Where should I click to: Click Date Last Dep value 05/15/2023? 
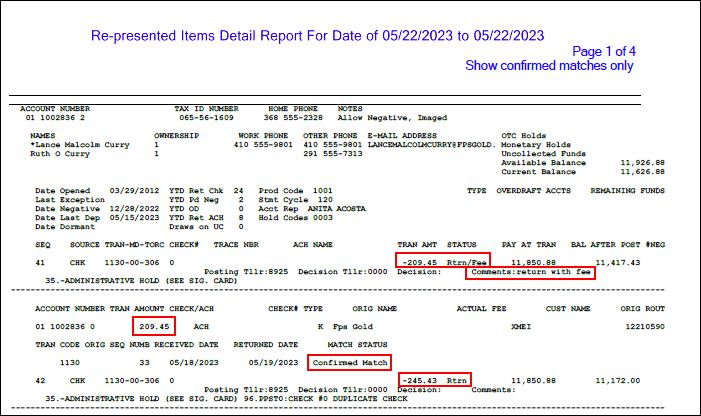pyautogui.click(x=134, y=218)
